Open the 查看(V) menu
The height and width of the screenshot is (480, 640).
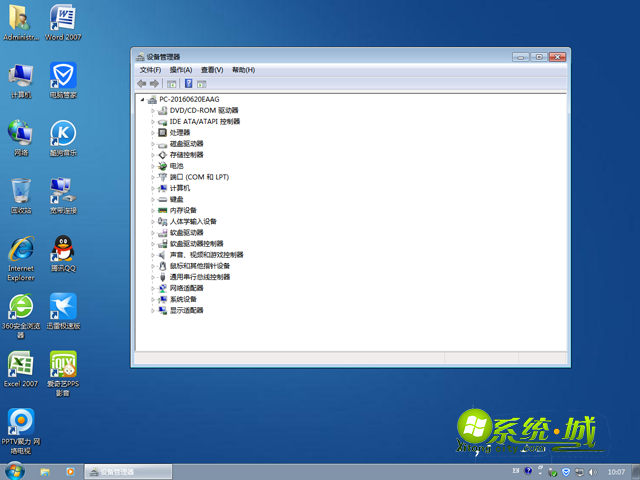click(x=212, y=70)
